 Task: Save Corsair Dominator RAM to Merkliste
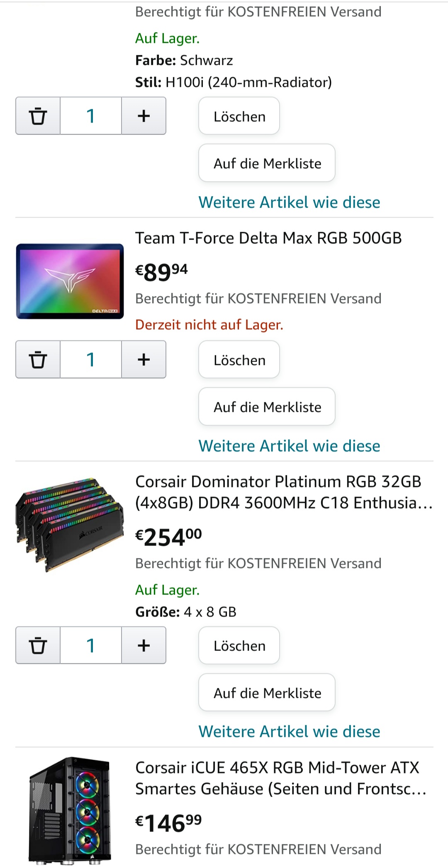[267, 693]
